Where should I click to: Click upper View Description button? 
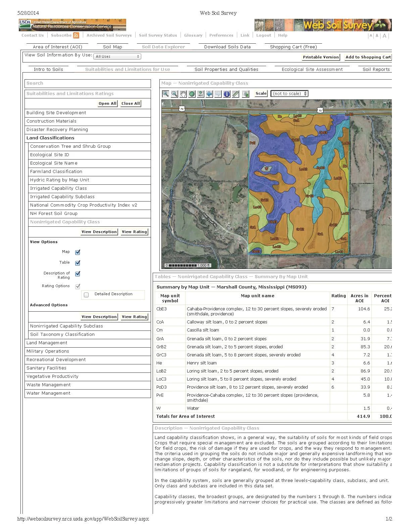coord(99,232)
